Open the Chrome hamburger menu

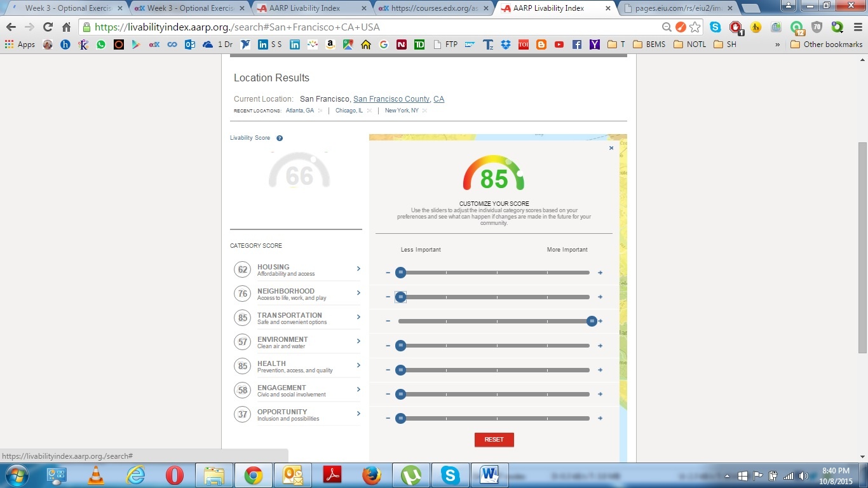point(857,27)
